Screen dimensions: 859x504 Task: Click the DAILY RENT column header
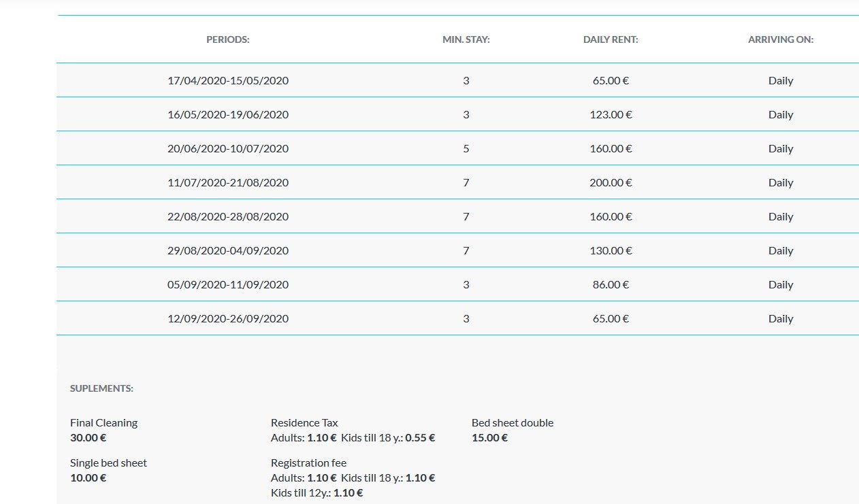click(x=611, y=39)
